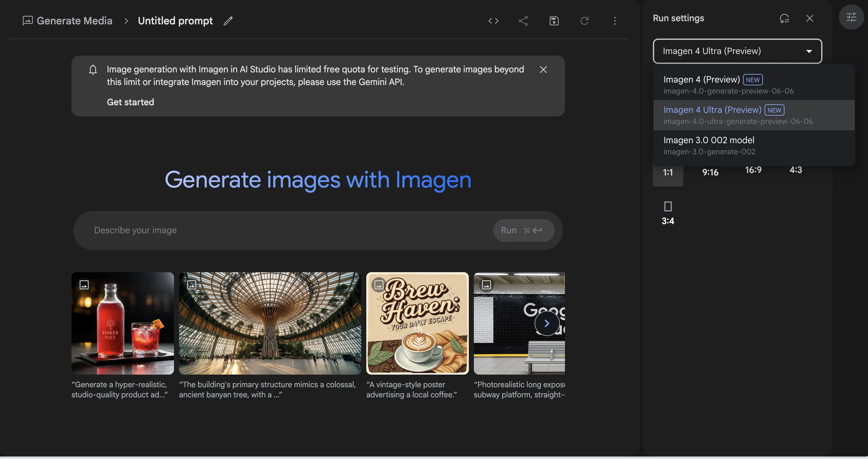
Task: Select the 1:1 aspect ratio
Action: pyautogui.click(x=667, y=173)
